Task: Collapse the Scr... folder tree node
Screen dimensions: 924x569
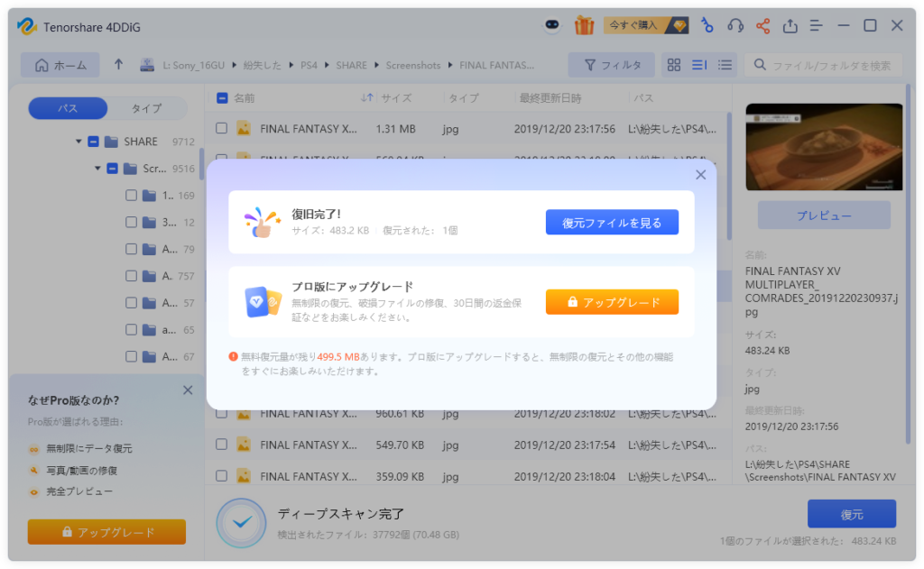Action: [97, 169]
